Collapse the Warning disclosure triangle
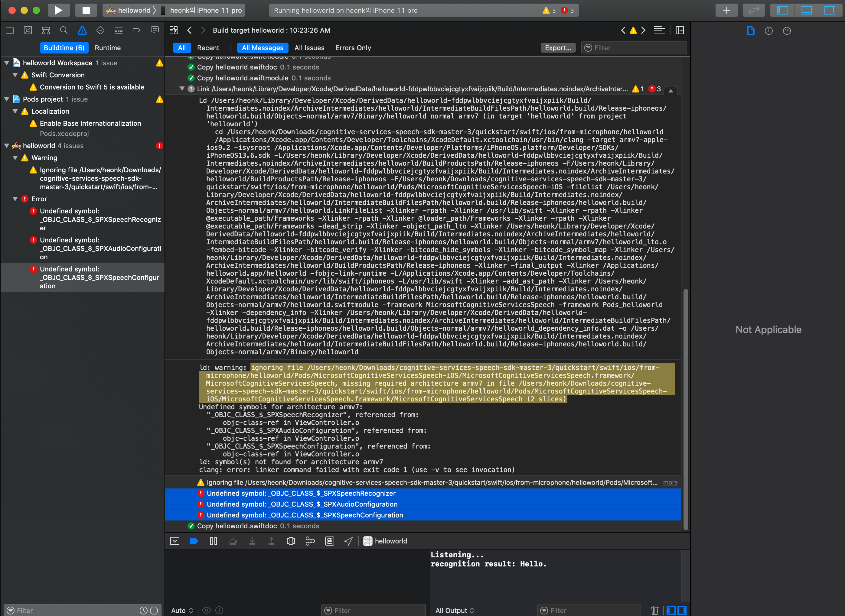Viewport: 845px width, 616px height. (15, 158)
